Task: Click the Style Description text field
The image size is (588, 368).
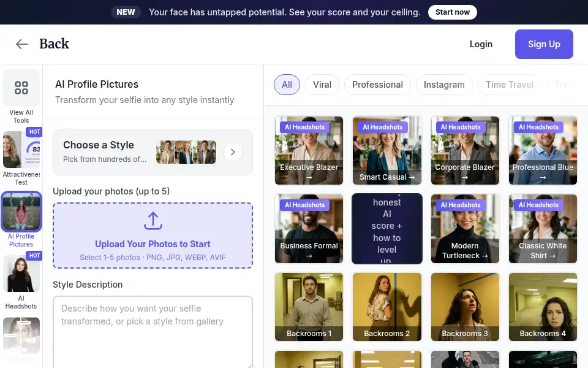Action: click(x=153, y=332)
